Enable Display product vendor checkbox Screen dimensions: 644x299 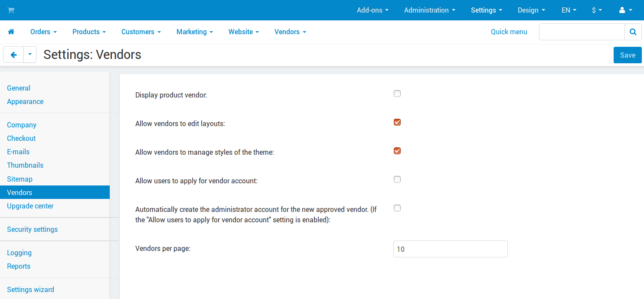pyautogui.click(x=397, y=94)
